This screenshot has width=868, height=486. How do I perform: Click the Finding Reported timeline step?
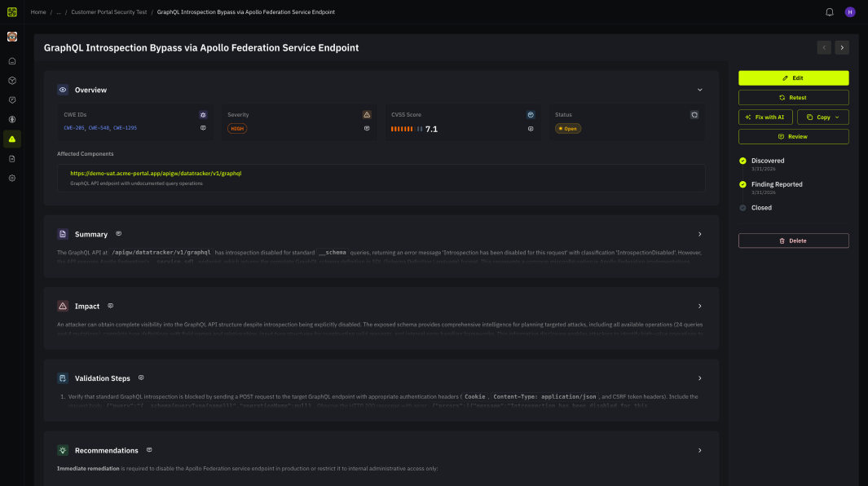coord(777,184)
